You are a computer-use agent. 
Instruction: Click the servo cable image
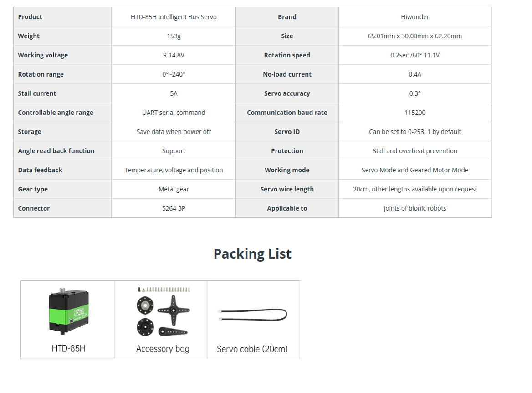[253, 315]
